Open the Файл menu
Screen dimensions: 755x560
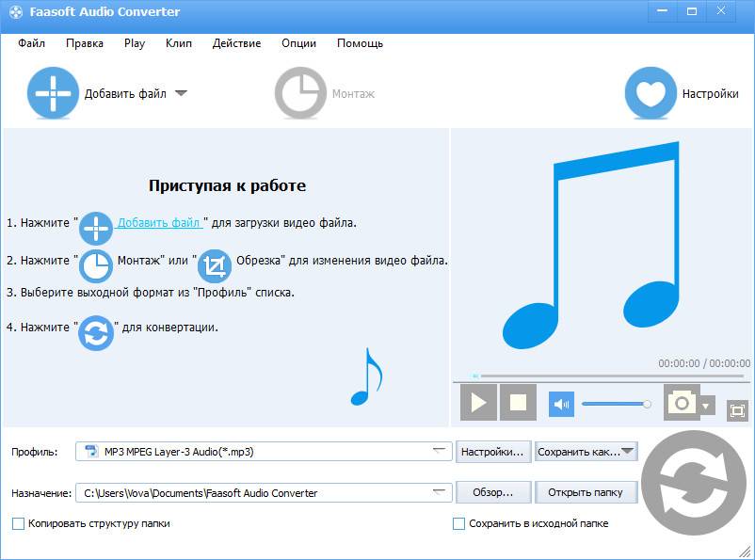click(31, 43)
